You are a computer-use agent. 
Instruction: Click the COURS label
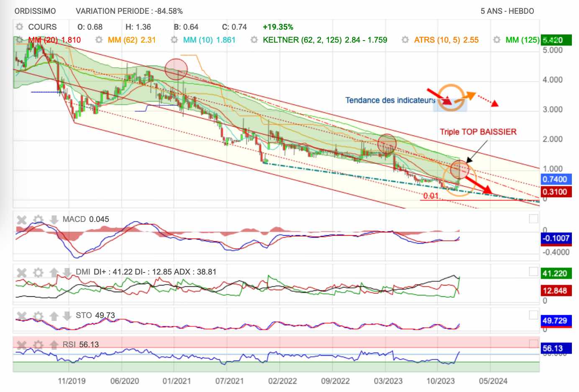pos(42,27)
